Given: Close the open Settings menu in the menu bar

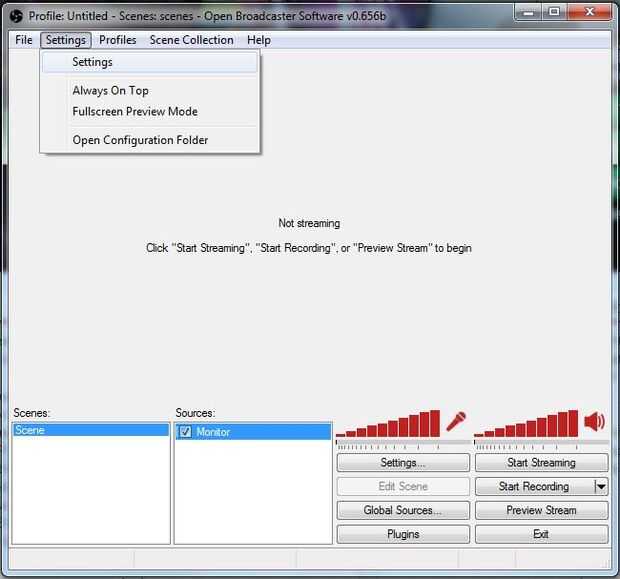Looking at the screenshot, I should coord(66,40).
